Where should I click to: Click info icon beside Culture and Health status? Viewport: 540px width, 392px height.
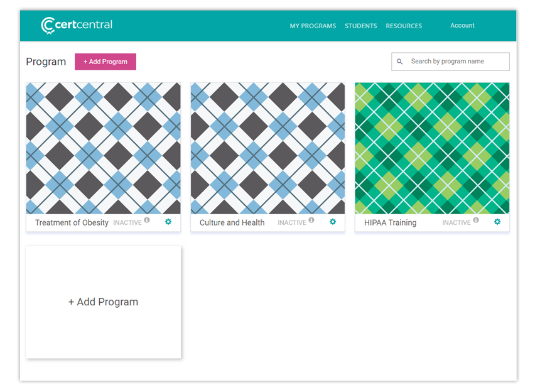click(311, 220)
